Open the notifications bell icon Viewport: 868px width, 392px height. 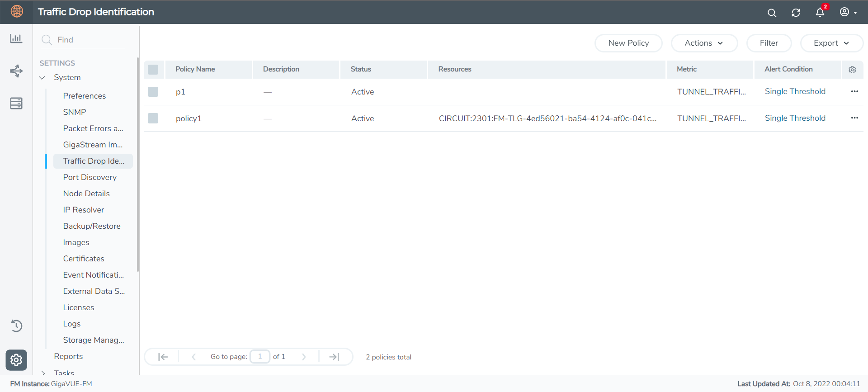tap(820, 12)
